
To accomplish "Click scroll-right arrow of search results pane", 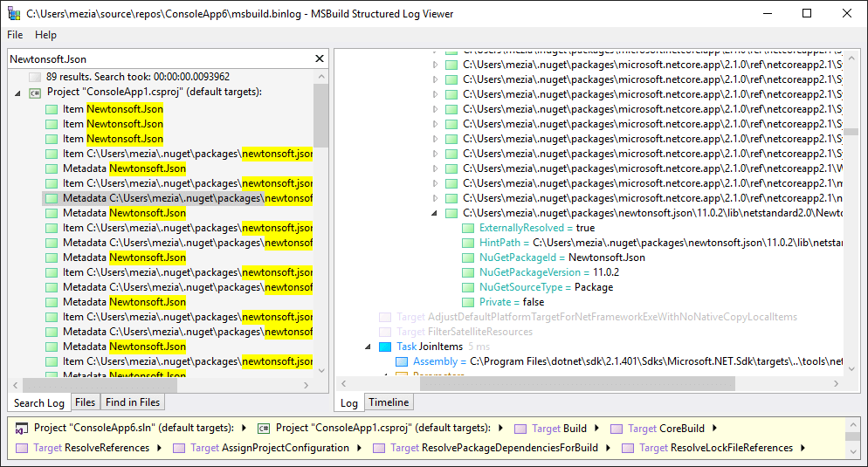I will (307, 385).
